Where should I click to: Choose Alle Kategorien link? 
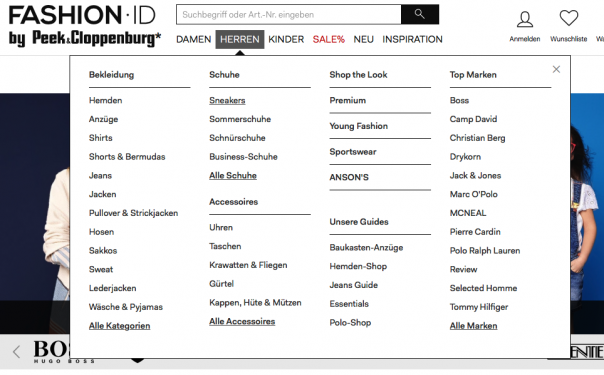(119, 326)
